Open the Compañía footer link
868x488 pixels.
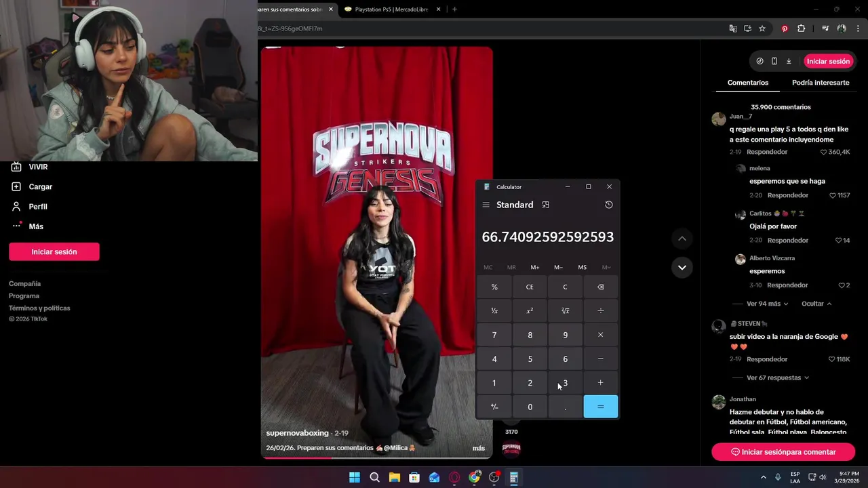click(x=24, y=283)
